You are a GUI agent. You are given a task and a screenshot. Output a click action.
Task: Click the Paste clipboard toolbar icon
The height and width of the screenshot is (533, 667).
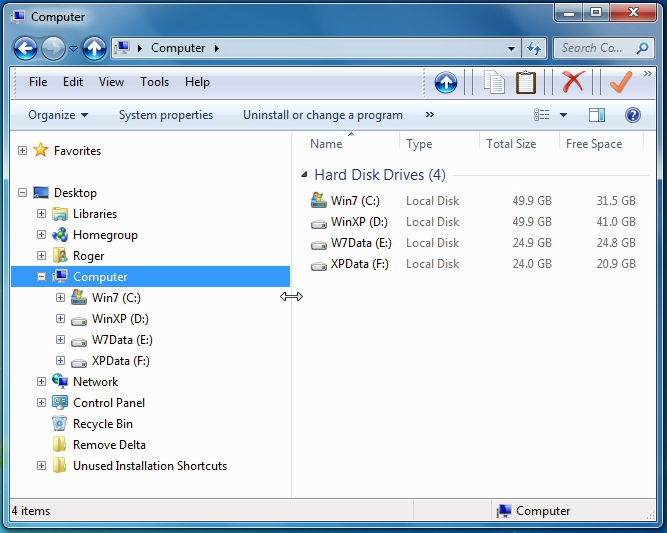tap(526, 82)
